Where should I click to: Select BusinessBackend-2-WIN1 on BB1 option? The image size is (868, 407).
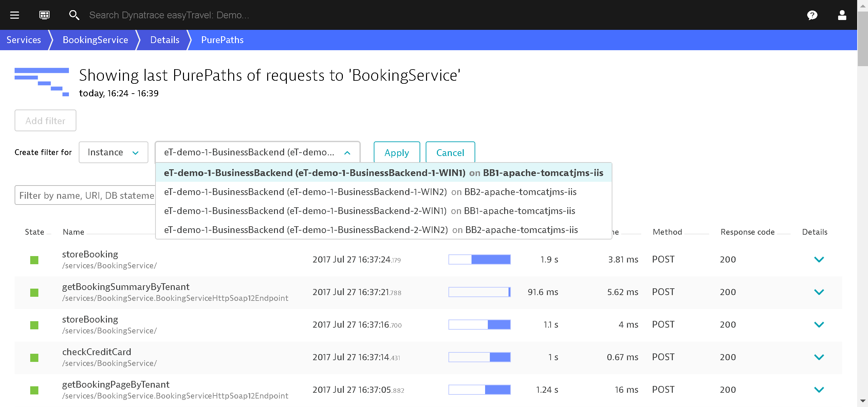click(369, 211)
